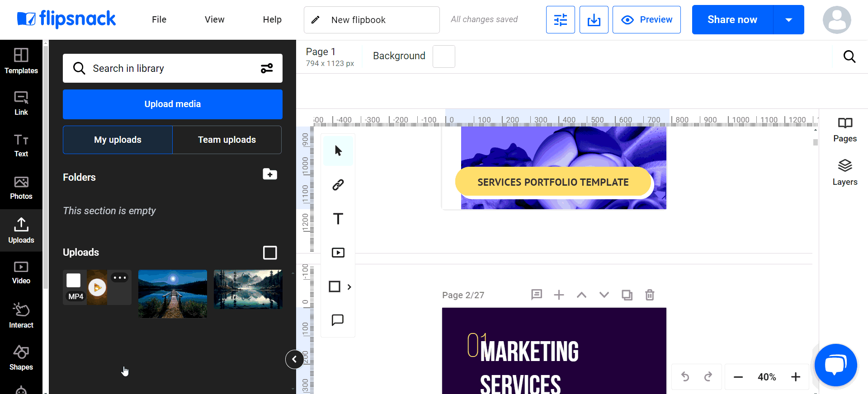
Task: Expand the Share now dropdown arrow
Action: point(788,20)
